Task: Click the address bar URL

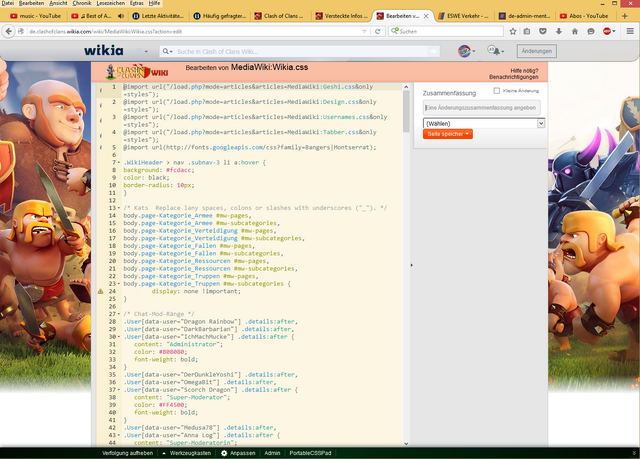Action: pyautogui.click(x=106, y=31)
